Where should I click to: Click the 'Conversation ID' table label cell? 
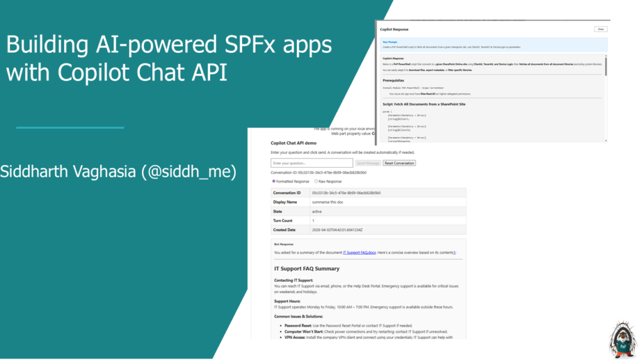point(291,192)
